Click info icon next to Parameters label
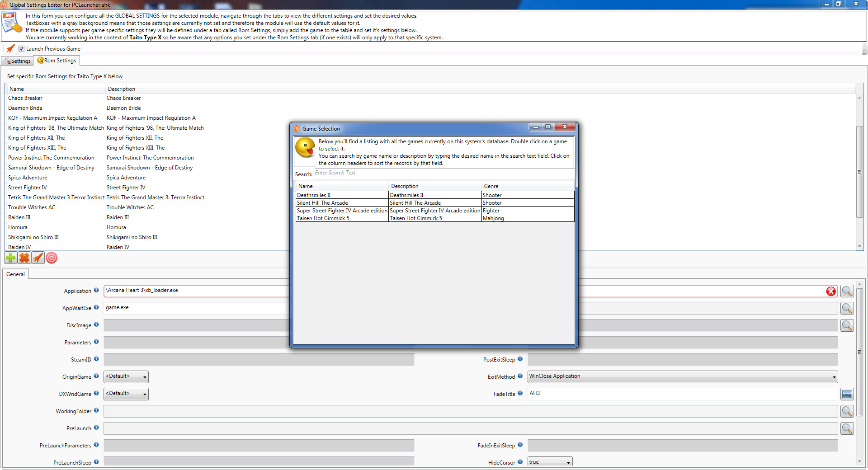Image resolution: width=868 pixels, height=470 pixels. (96, 342)
